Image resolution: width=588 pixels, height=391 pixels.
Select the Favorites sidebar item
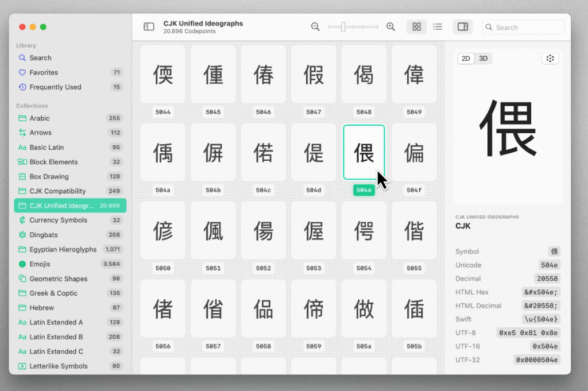tap(43, 72)
